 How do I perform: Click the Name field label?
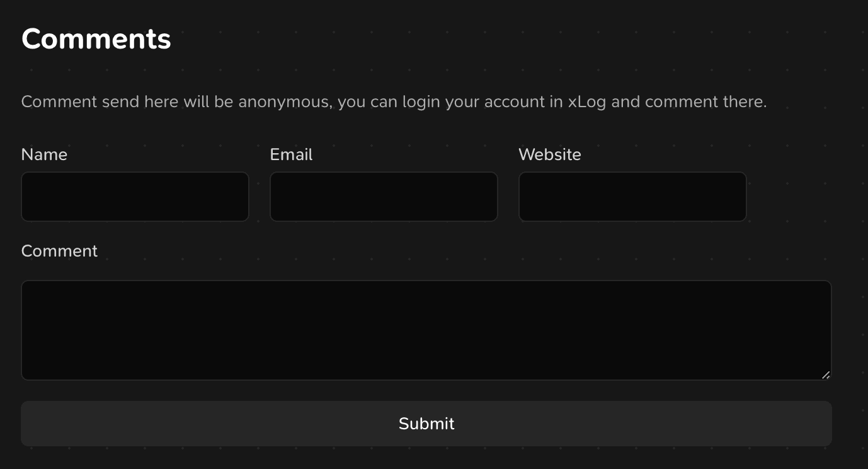pos(44,154)
